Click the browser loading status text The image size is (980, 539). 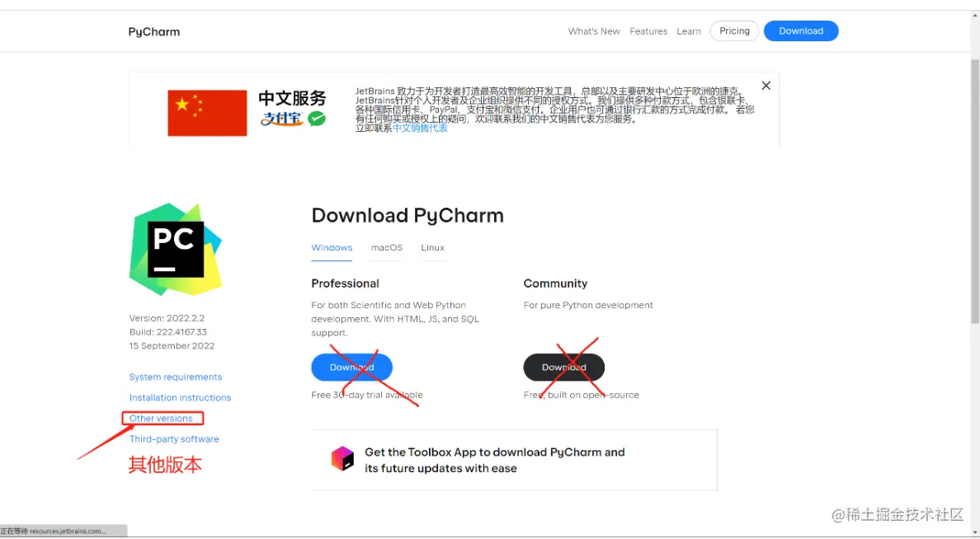point(53,531)
